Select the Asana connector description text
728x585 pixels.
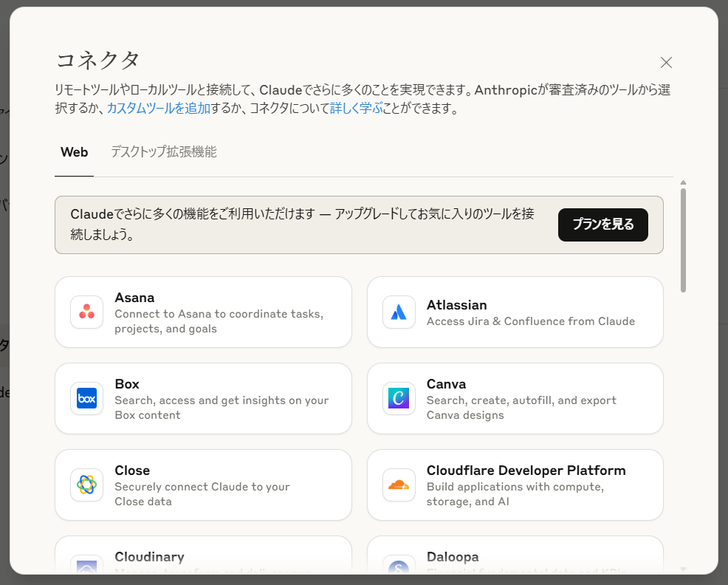219,321
